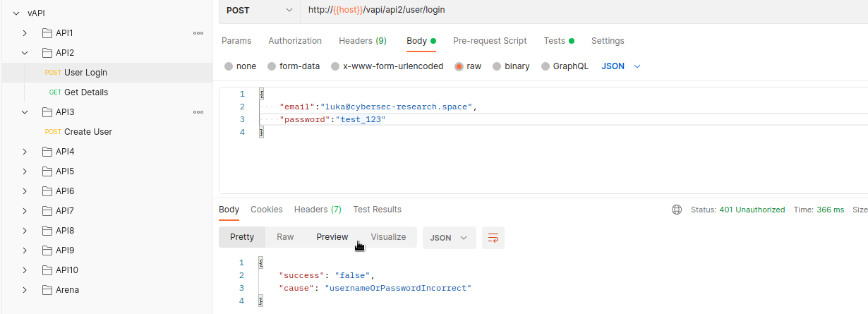The width and height of the screenshot is (868, 314).
Task: Click the API2 folder icon
Action: click(47, 53)
